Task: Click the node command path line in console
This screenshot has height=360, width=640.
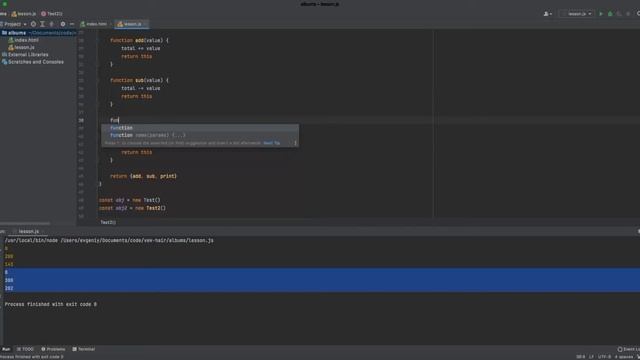Action: coord(109,241)
